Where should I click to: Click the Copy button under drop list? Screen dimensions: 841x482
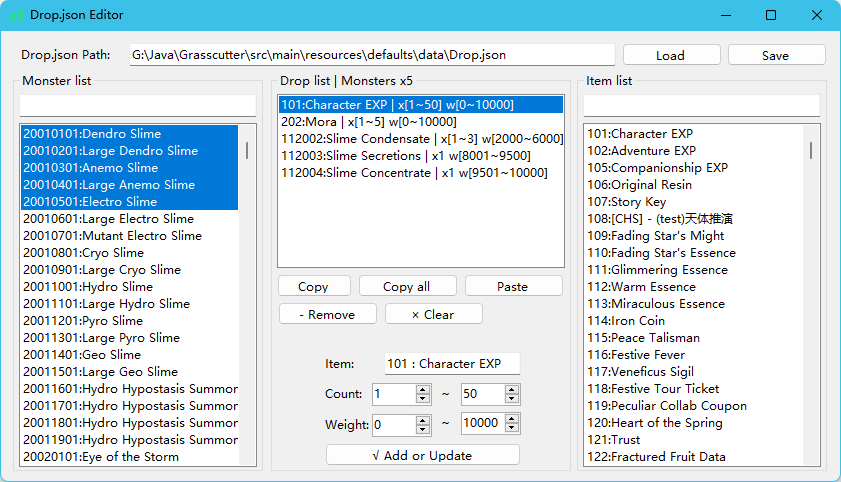tap(313, 286)
